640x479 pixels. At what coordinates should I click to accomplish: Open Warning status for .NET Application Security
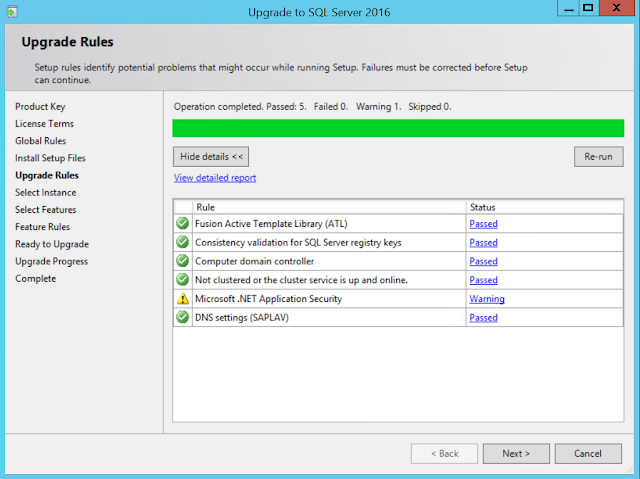(x=487, y=299)
